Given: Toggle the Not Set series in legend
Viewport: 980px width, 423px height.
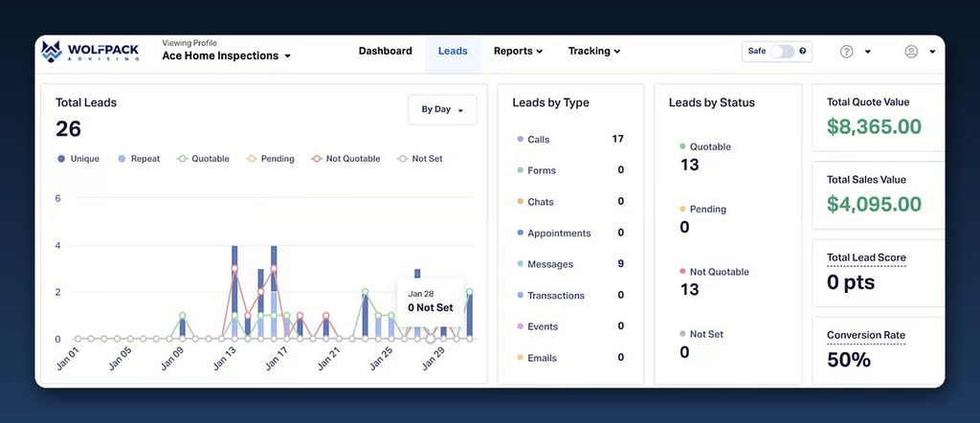Looking at the screenshot, I should (x=420, y=159).
